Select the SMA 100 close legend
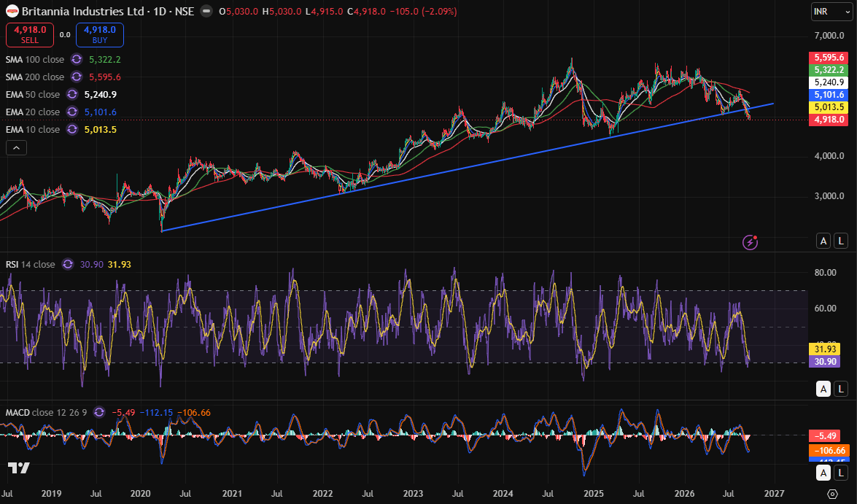Image resolution: width=857 pixels, height=504 pixels. tap(35, 59)
